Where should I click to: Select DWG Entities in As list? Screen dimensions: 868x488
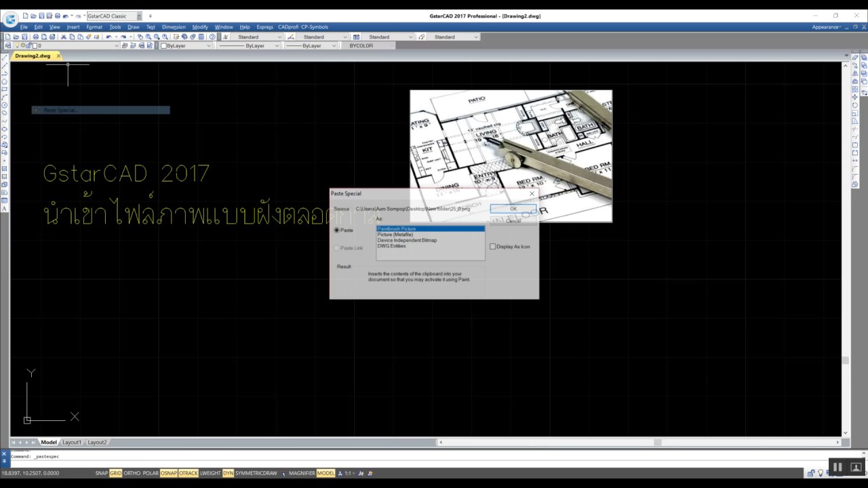click(x=431, y=246)
